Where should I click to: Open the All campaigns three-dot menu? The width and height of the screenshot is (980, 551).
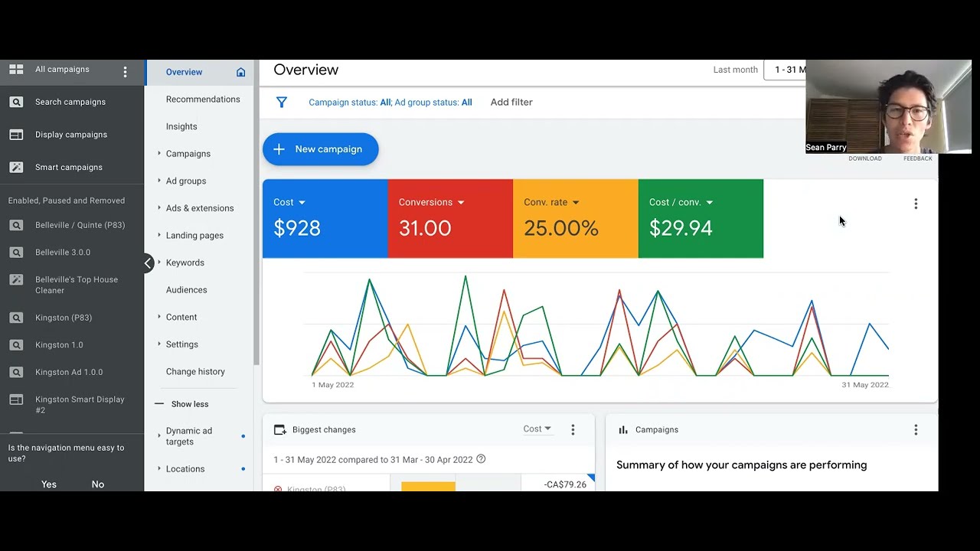(125, 72)
